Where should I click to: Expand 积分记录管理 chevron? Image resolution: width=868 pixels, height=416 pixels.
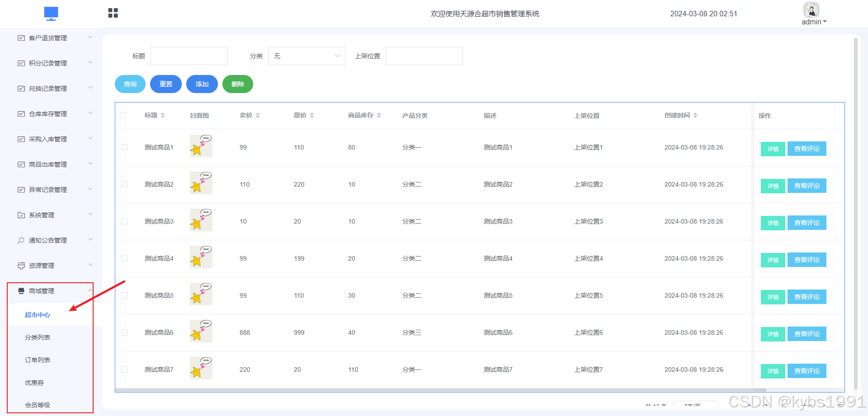pos(90,62)
